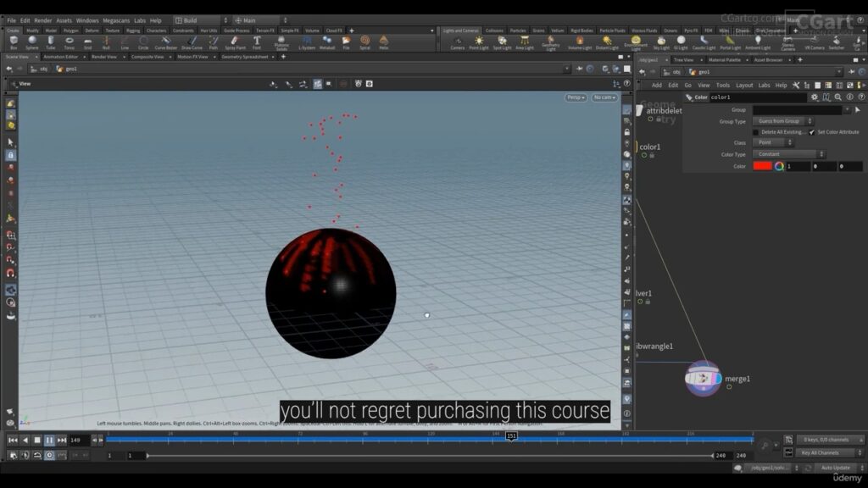
Task: Add an Area Light from shelf
Action: [524, 43]
